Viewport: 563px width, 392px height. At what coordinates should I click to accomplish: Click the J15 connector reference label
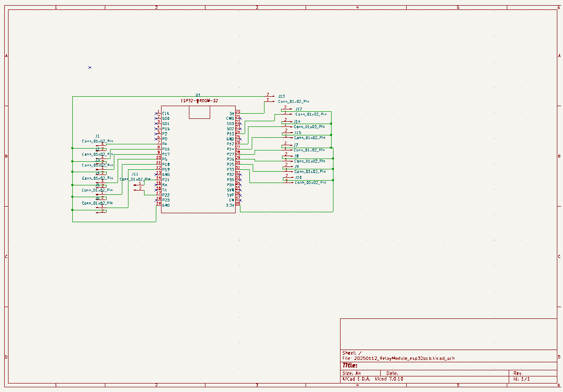point(297,133)
